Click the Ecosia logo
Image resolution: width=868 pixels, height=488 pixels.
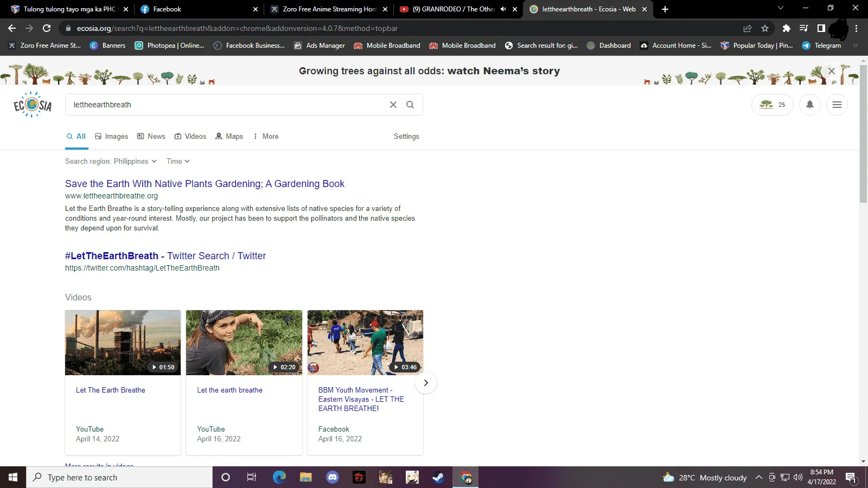[x=33, y=105]
